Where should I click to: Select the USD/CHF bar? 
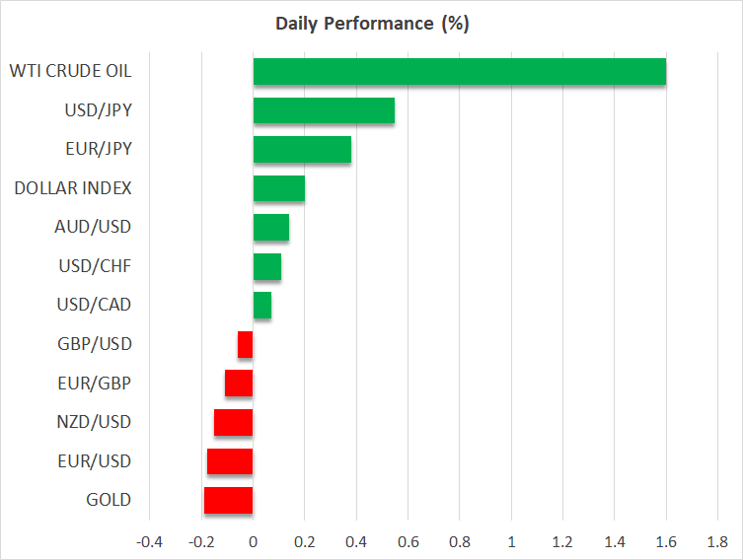click(x=266, y=266)
